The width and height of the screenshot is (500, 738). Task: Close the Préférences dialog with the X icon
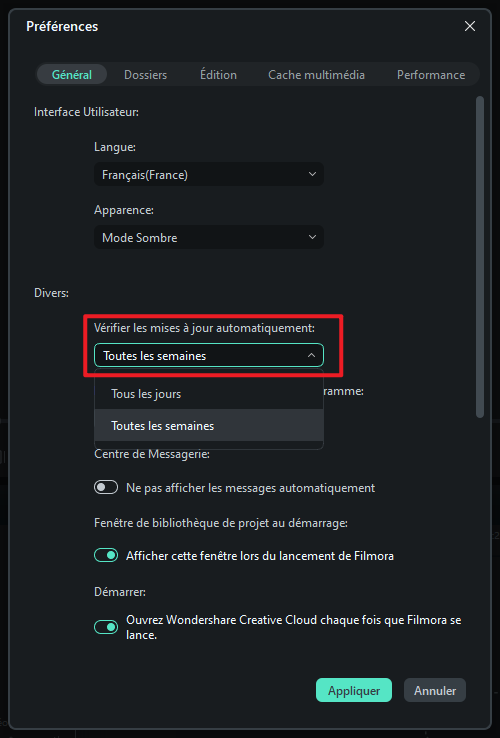pos(469,26)
